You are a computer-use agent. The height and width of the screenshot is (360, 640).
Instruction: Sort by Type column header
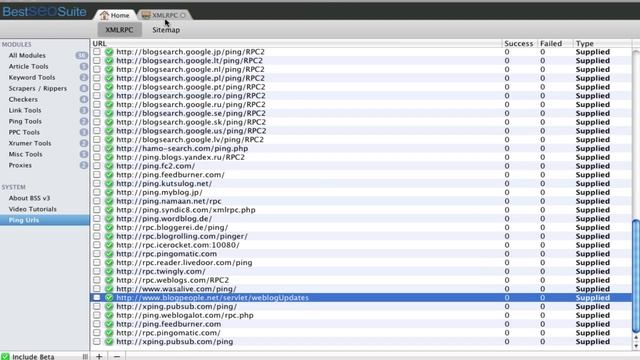tap(602, 43)
